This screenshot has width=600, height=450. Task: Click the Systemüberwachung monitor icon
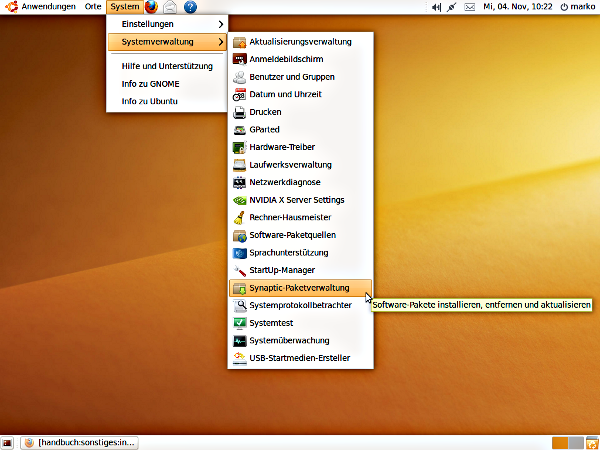[240, 341]
